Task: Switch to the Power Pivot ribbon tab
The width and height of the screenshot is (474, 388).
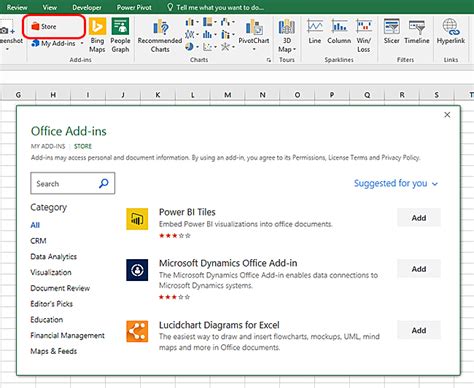Action: pos(134,7)
